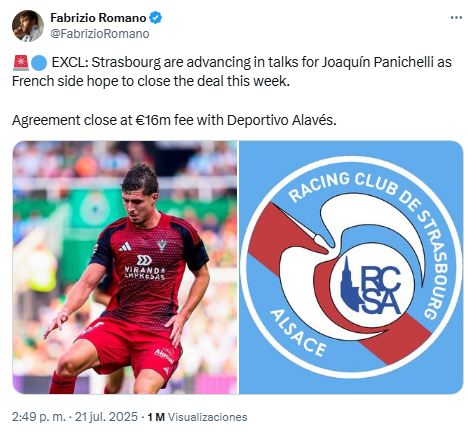Image resolution: width=468 pixels, height=432 pixels.
Task: Open the Racing Club de Strasbourg logo image
Action: point(351,267)
